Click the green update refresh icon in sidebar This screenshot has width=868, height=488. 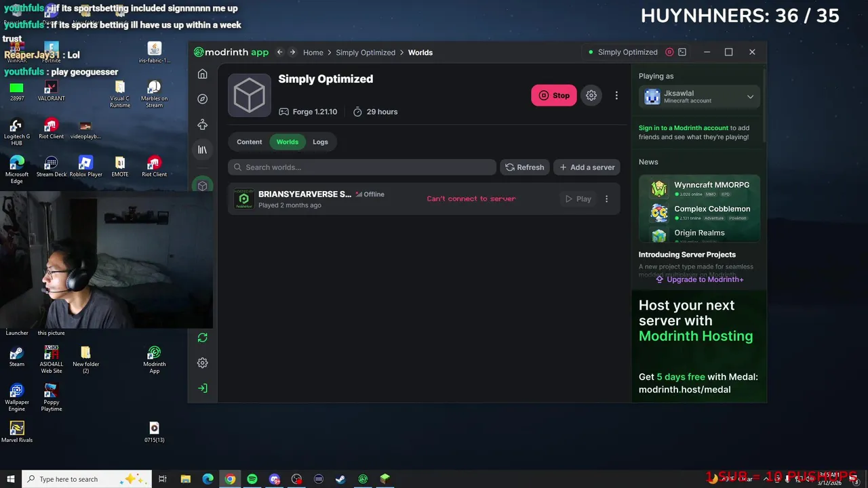tap(202, 338)
